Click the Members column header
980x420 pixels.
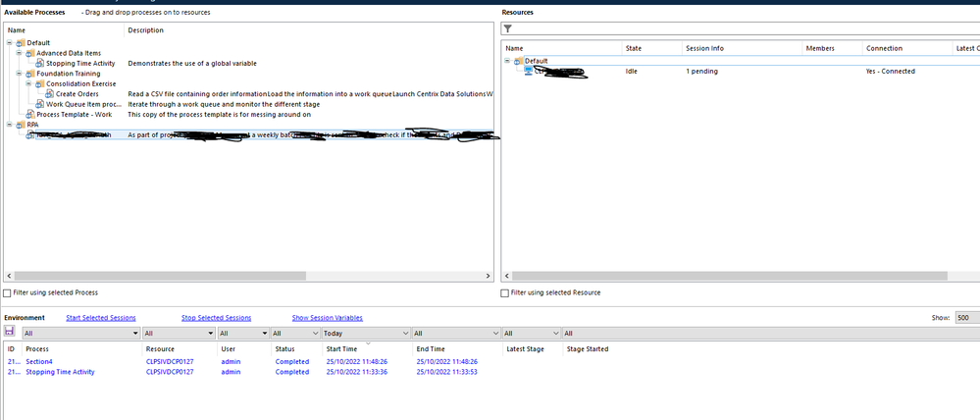point(820,48)
